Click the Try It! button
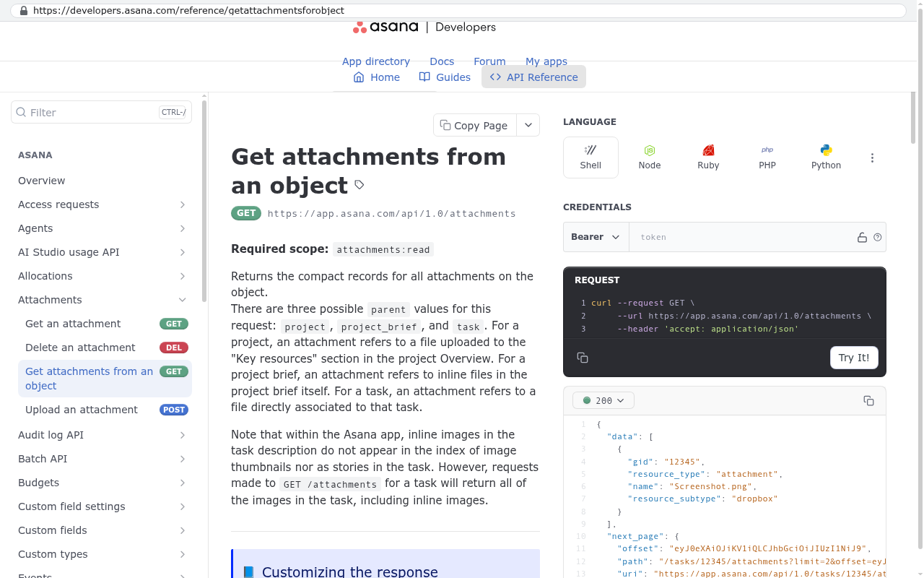924x578 pixels. (854, 358)
